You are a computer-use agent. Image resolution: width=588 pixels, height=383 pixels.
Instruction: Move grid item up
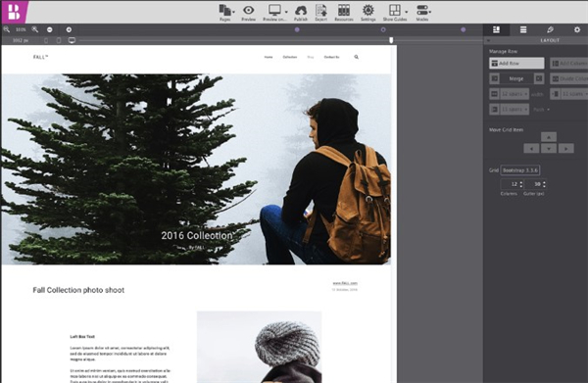[x=549, y=137]
